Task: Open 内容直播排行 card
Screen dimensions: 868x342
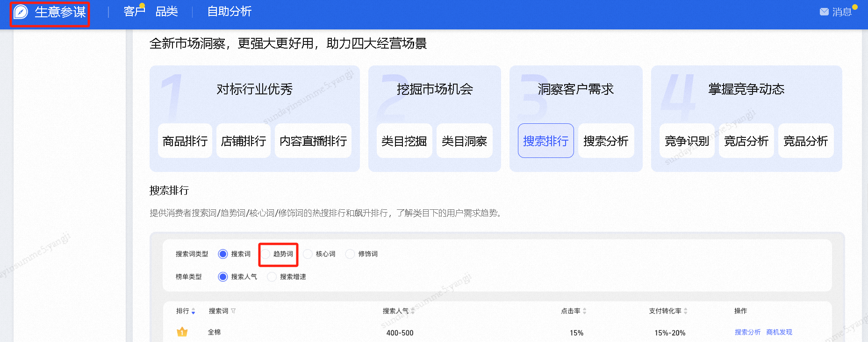Action: pos(313,141)
